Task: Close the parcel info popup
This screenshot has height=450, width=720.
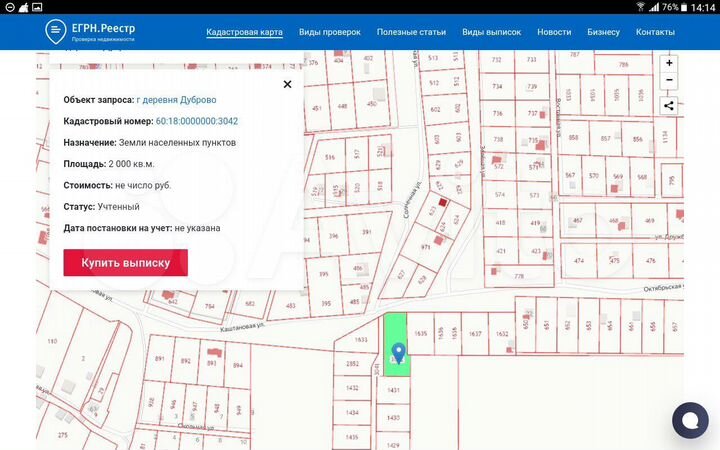Action: pos(287,85)
